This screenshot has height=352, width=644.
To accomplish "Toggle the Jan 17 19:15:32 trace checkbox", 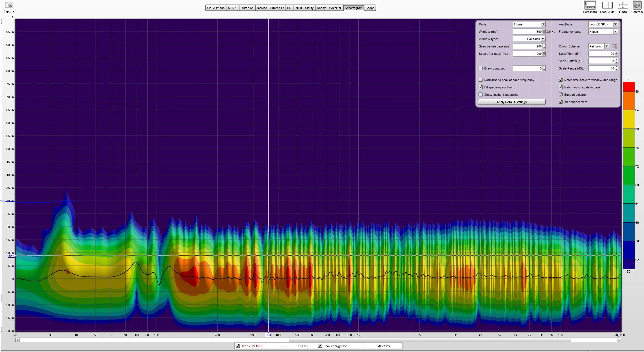I will click(x=238, y=346).
